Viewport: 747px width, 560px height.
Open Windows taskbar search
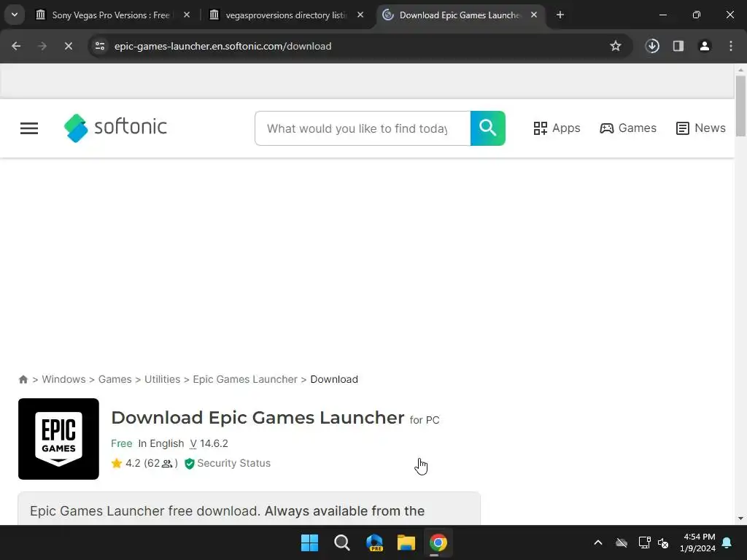pos(341,542)
